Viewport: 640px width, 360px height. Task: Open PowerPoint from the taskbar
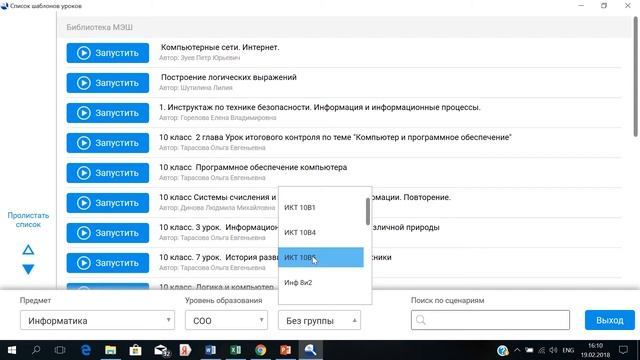coord(285,350)
